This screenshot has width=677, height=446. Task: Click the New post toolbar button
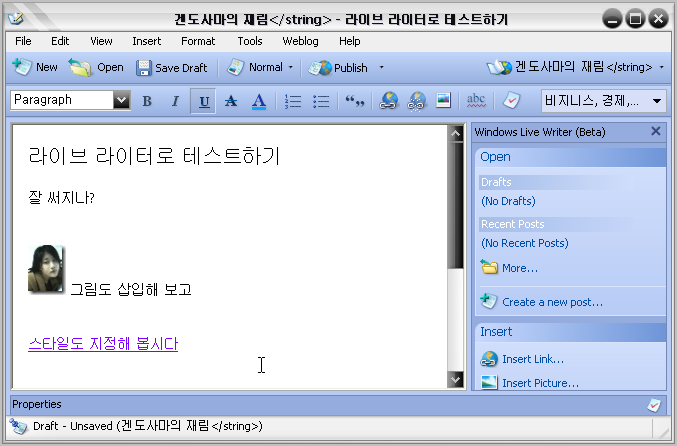click(35, 67)
